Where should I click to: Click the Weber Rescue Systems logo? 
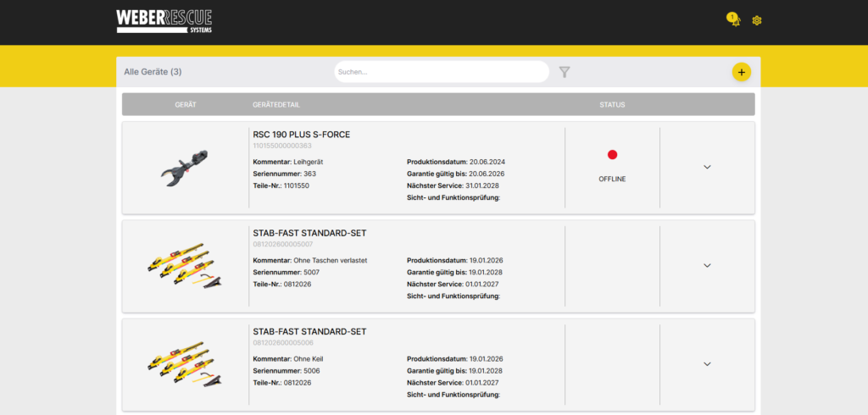[x=164, y=21]
